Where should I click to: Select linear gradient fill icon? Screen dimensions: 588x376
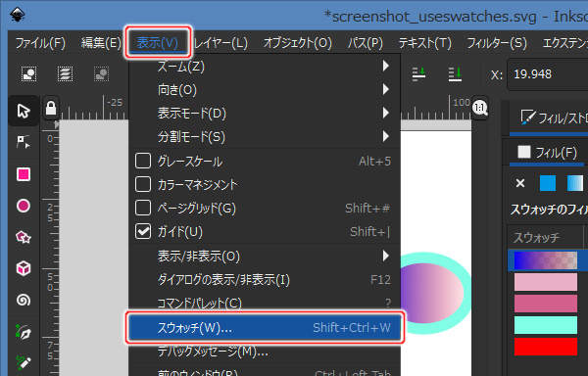click(x=575, y=183)
